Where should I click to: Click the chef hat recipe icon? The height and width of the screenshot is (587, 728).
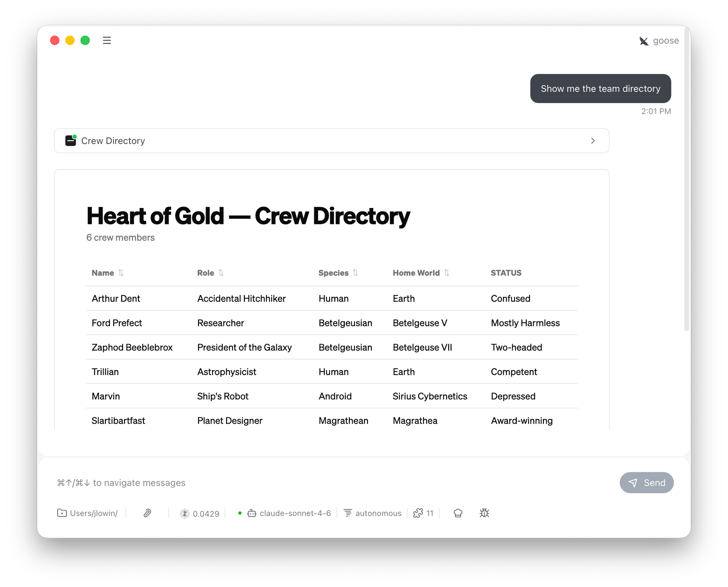point(458,513)
